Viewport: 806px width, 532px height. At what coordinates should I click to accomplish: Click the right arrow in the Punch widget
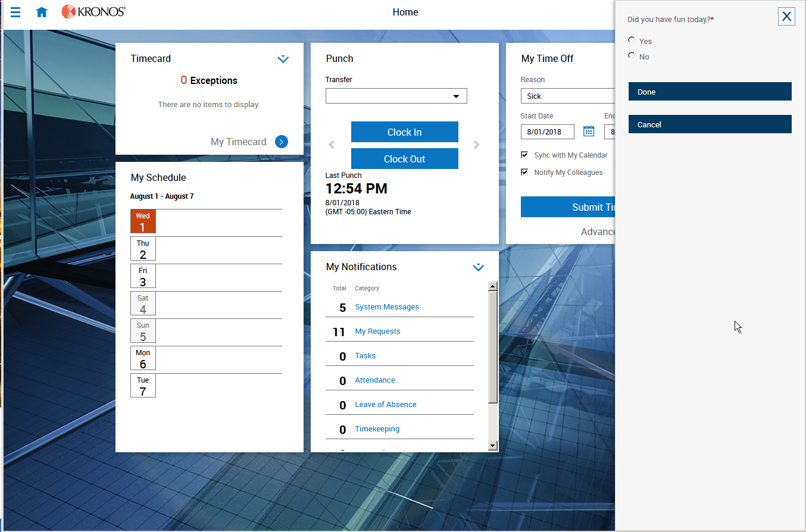tap(476, 144)
